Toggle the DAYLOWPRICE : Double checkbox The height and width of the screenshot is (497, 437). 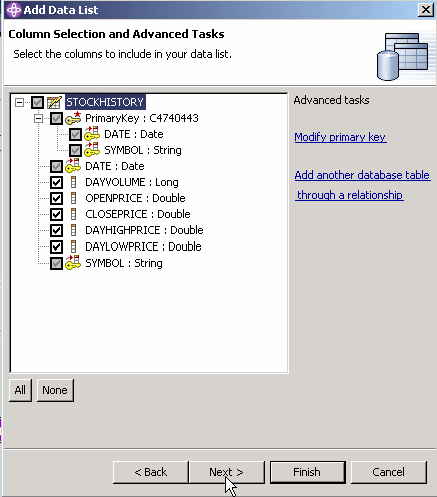56,247
